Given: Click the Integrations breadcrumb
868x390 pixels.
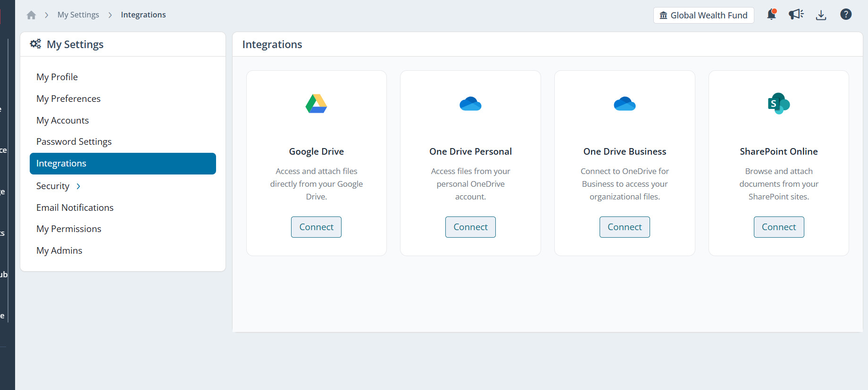Looking at the screenshot, I should point(143,15).
